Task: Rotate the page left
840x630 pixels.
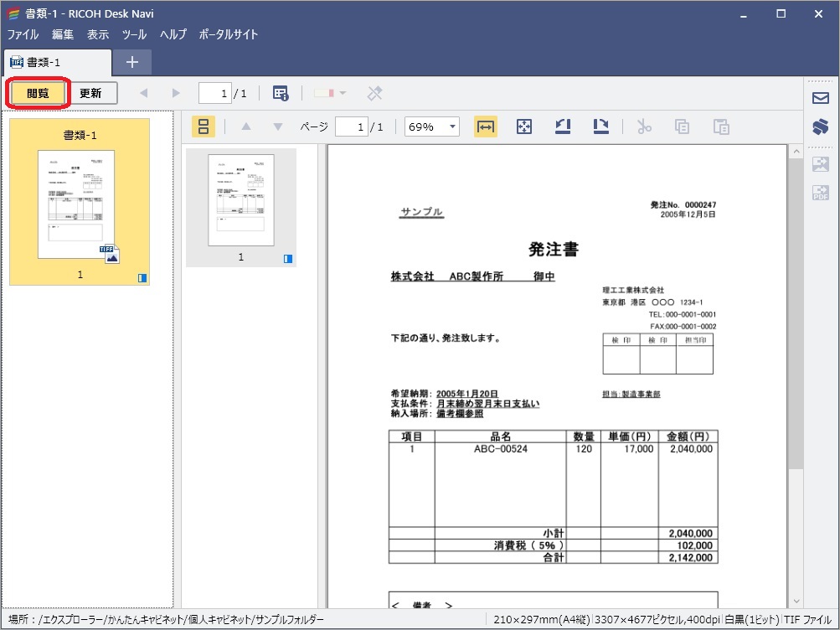Action: point(561,126)
